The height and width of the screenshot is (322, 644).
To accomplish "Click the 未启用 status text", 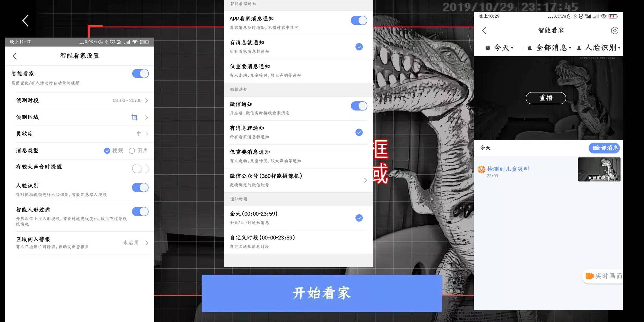I will [131, 243].
